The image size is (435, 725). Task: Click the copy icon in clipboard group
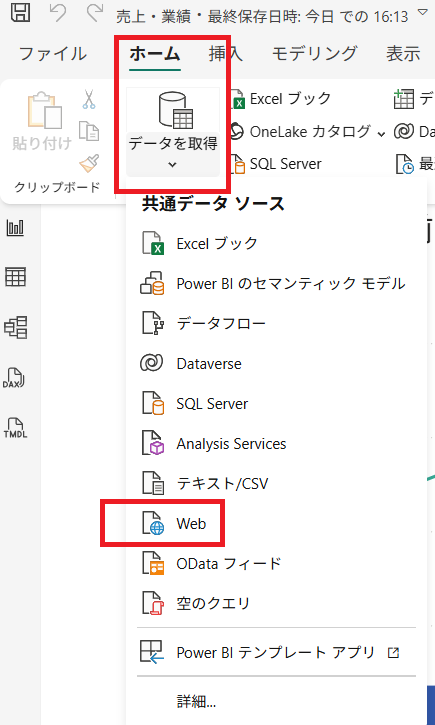coord(89,131)
